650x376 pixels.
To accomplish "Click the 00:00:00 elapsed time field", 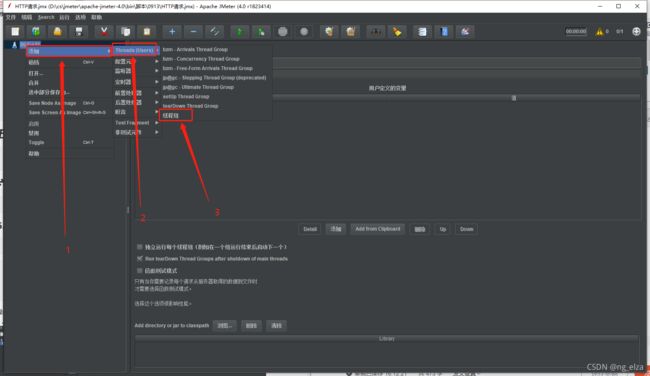I will tap(576, 32).
